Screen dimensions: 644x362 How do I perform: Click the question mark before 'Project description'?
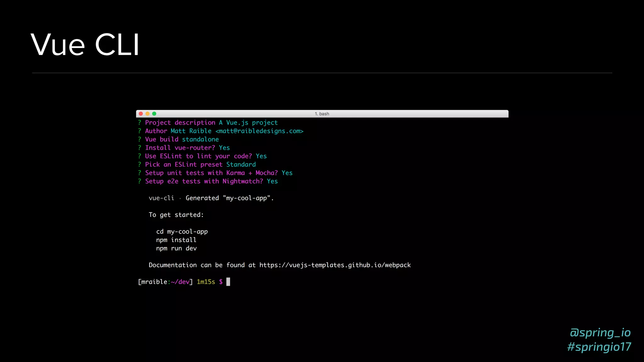tap(140, 123)
